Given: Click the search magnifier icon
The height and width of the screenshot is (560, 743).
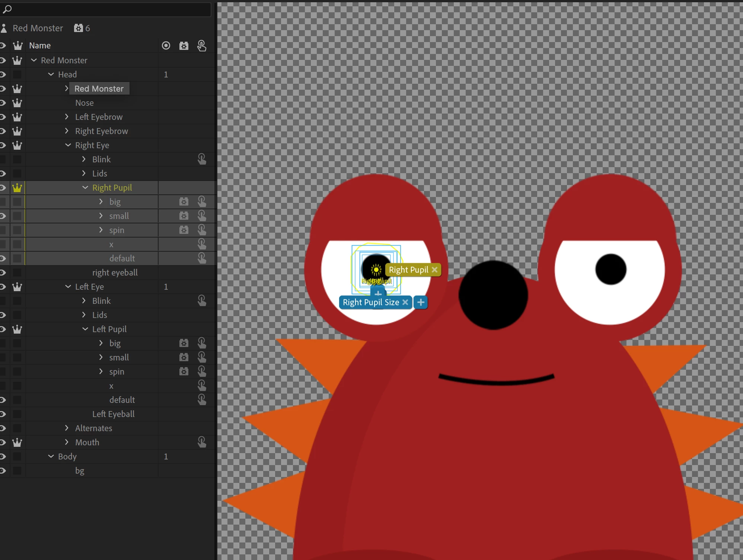Looking at the screenshot, I should point(7,9).
